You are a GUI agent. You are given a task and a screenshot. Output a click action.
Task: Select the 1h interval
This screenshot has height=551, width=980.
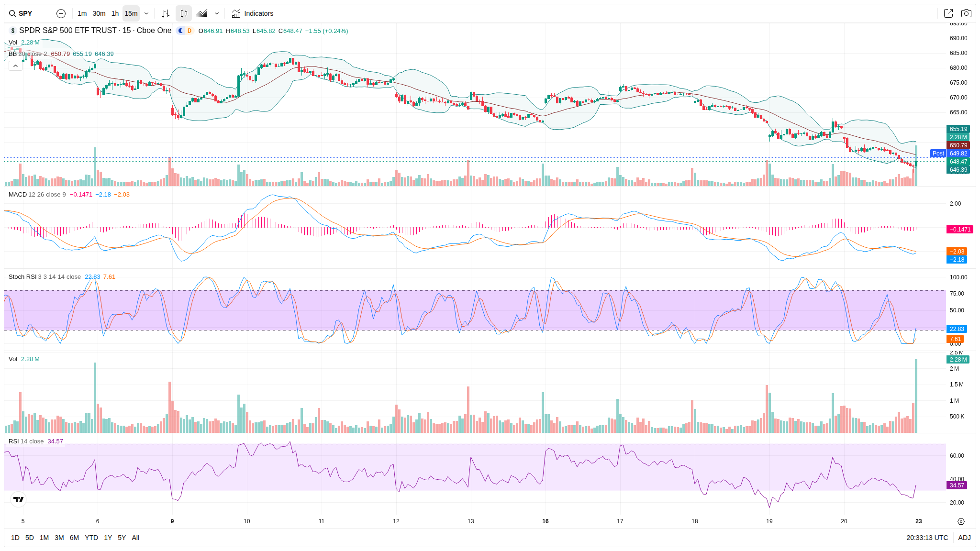point(115,13)
